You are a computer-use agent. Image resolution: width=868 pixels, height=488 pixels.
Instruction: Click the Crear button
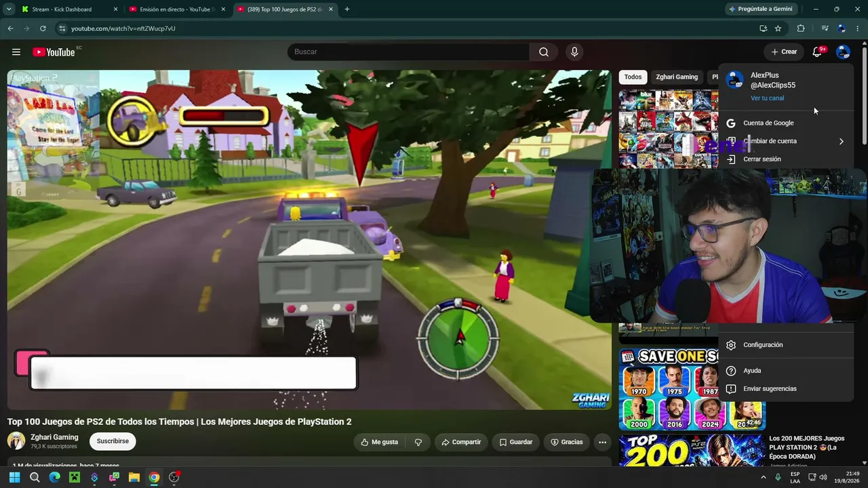tap(784, 52)
